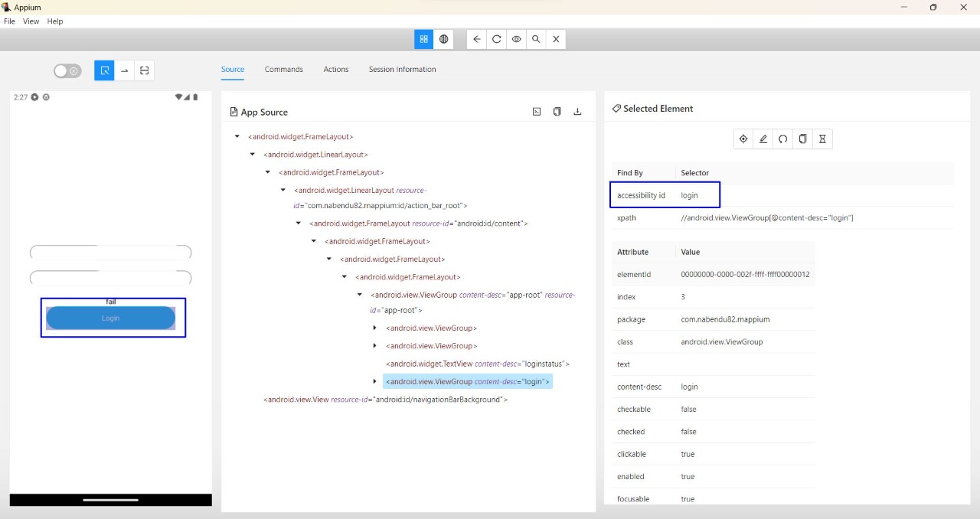Open the File menu
Viewport: 980px width, 519px height.
[x=9, y=21]
